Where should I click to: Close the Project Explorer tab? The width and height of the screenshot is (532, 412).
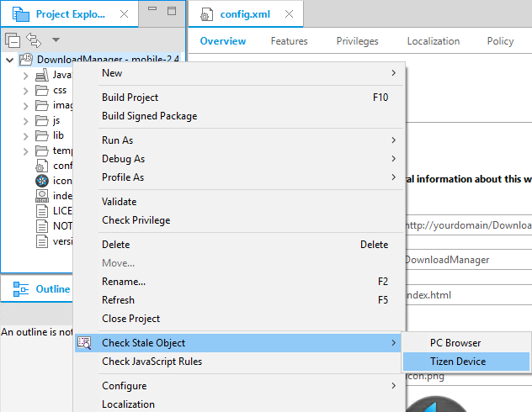click(x=124, y=14)
